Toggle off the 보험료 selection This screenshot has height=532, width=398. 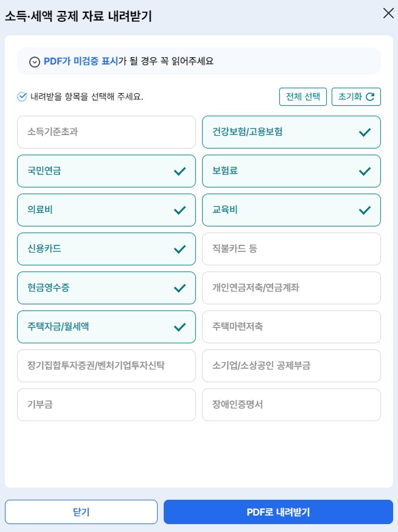coord(292,171)
